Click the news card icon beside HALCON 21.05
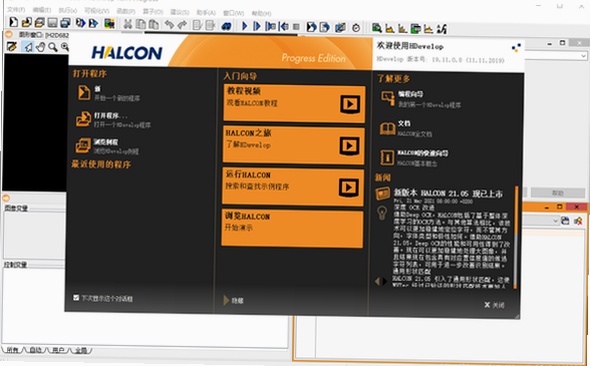 point(382,194)
